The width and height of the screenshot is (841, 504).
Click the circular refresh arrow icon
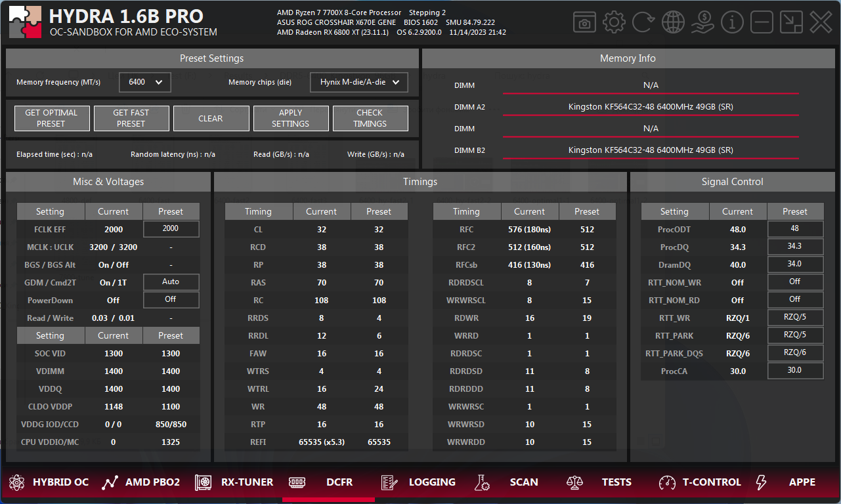[x=643, y=22]
